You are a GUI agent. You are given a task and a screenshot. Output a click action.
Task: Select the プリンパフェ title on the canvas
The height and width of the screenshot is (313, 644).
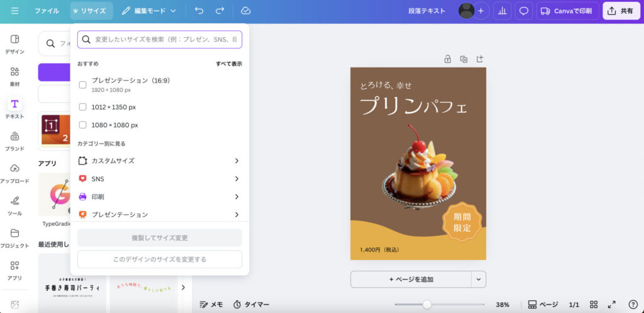(413, 106)
